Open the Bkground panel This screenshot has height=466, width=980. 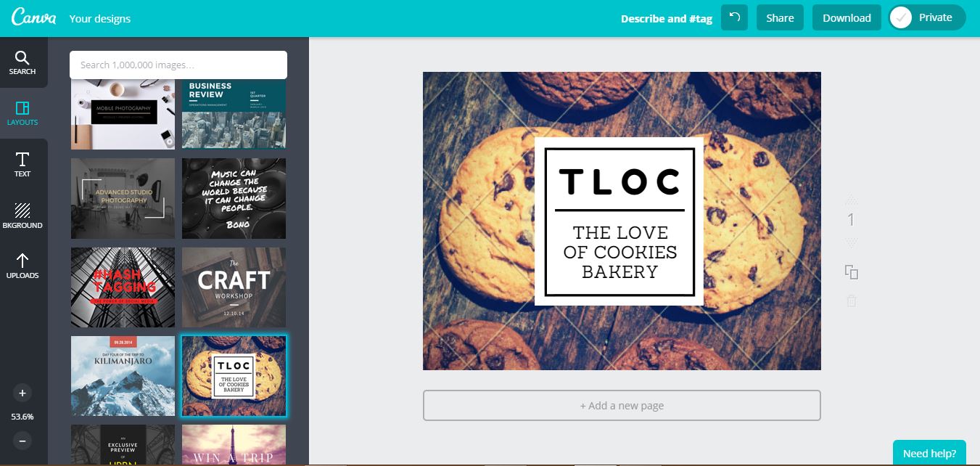coord(22,216)
